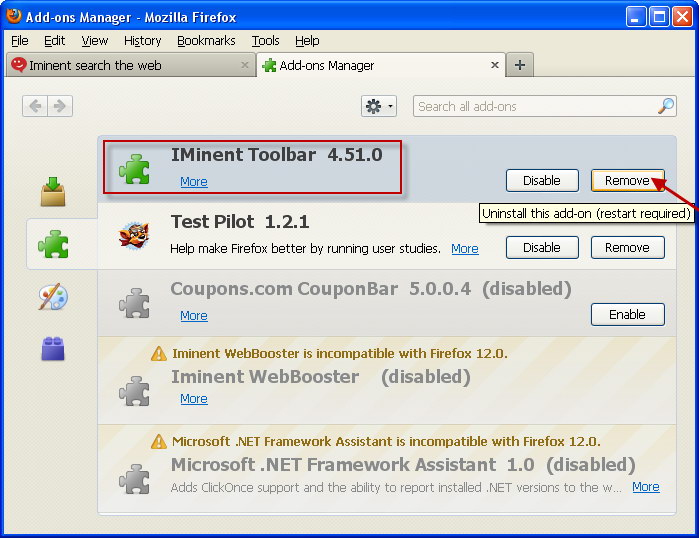Open the Plugins lego-brick sidebar category

(x=53, y=348)
